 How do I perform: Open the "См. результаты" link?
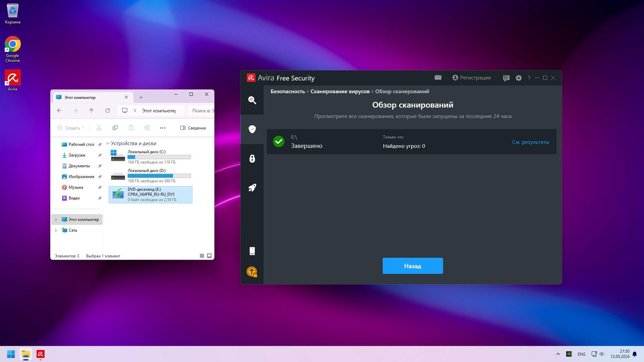(x=530, y=142)
